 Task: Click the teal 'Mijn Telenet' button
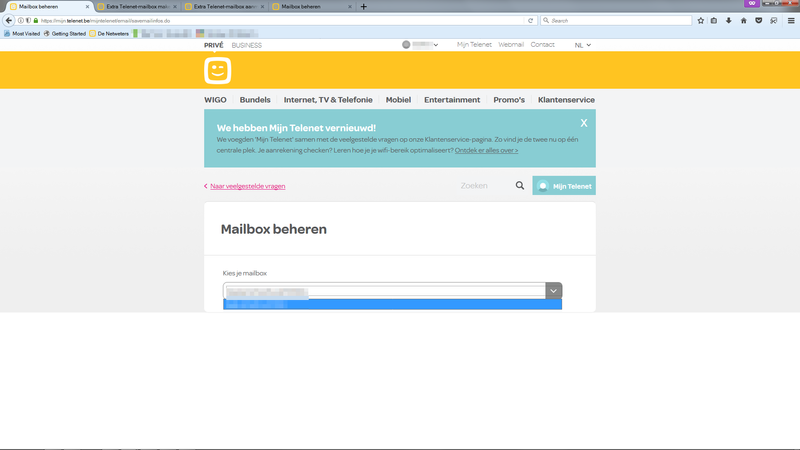(x=564, y=186)
